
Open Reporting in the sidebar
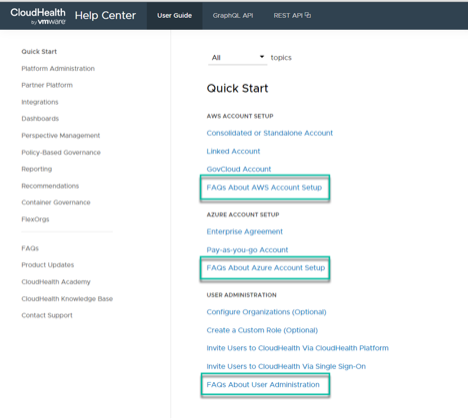[37, 169]
